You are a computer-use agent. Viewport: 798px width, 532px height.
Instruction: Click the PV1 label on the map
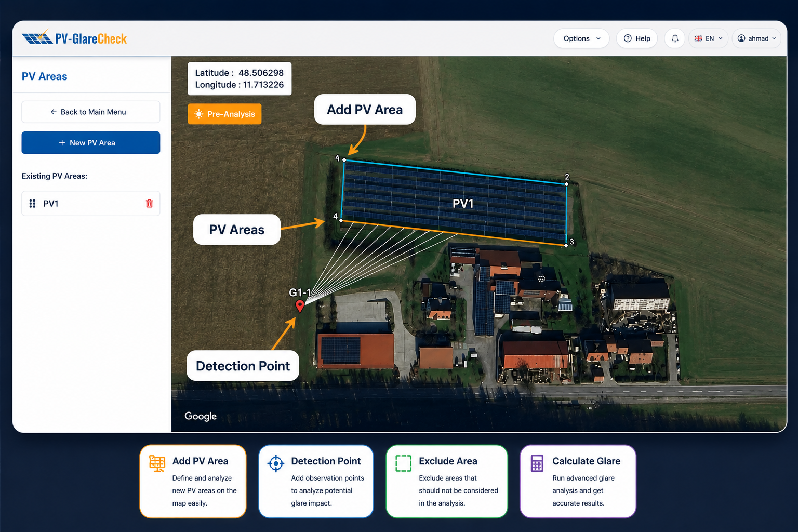pos(463,204)
